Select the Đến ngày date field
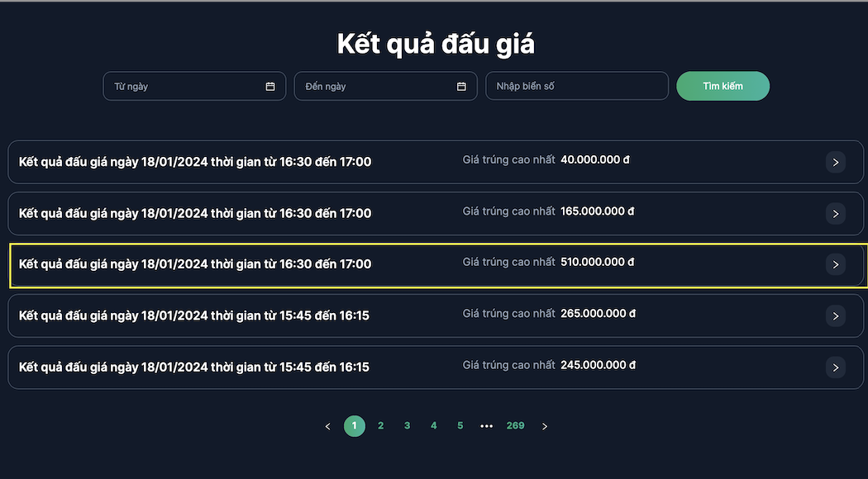The width and height of the screenshot is (868, 479). 378,87
